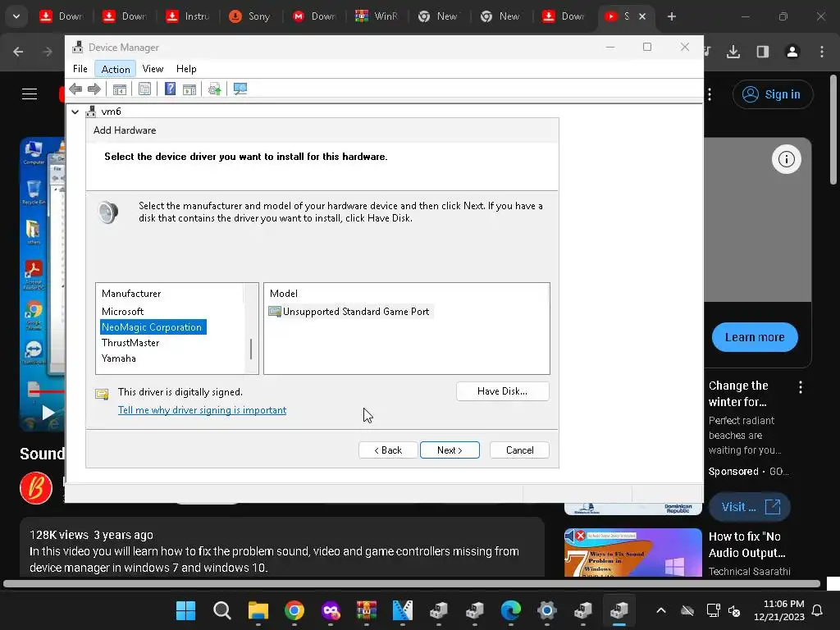Screen dimensions: 840x630
Task: Click the blue Help question mark icon
Action: 170,89
